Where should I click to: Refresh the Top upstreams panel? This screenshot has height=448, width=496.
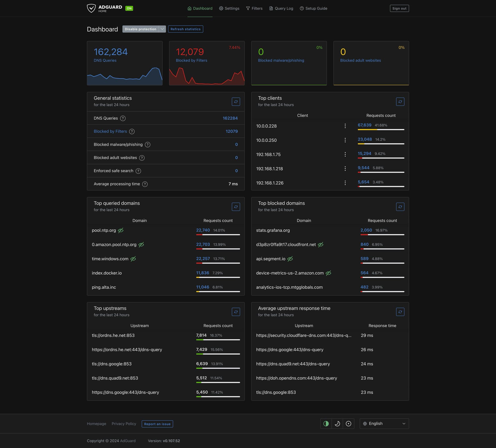point(236,312)
